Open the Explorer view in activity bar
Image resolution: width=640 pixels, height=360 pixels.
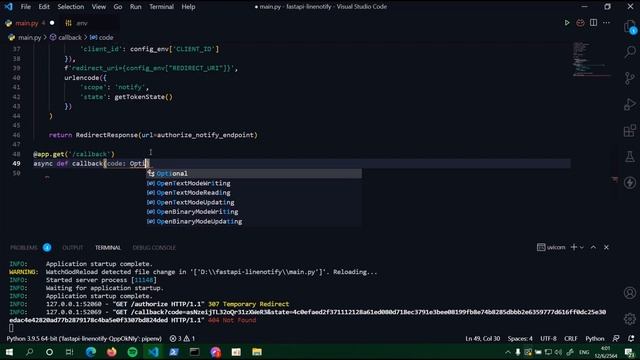(630, 27)
